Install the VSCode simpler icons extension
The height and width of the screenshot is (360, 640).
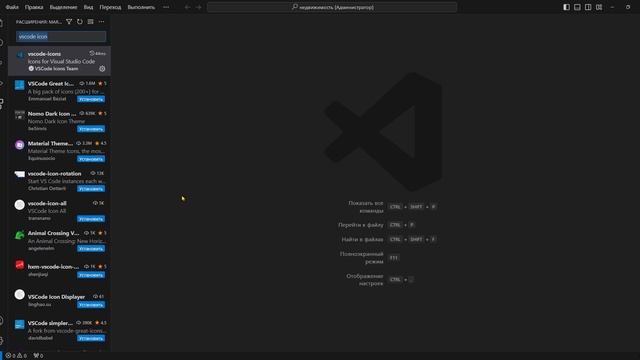point(91,338)
